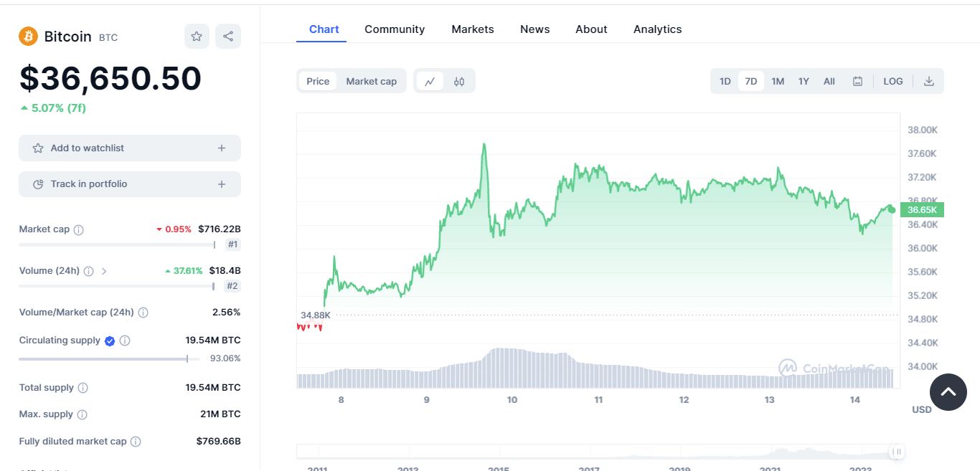Viewport: 980px width, 471px height.
Task: Set chart range to 1Y
Action: click(x=804, y=81)
